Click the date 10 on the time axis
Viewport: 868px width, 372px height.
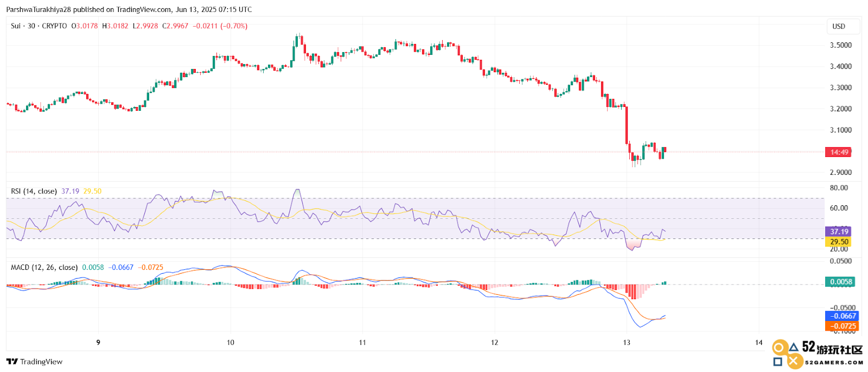click(x=231, y=342)
